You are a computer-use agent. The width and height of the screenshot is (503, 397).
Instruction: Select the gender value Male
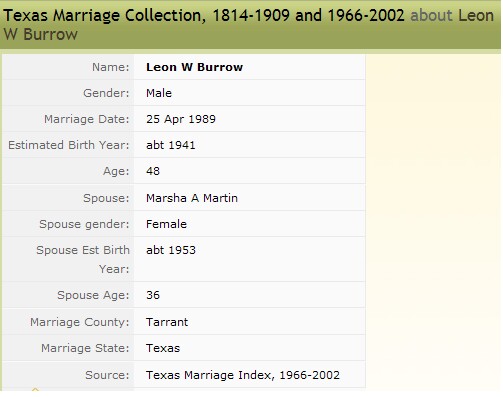[159, 93]
